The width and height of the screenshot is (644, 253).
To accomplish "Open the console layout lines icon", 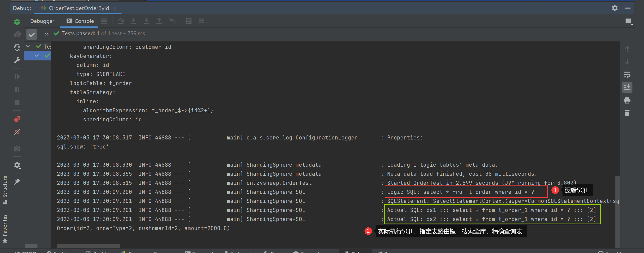I will pos(104,21).
